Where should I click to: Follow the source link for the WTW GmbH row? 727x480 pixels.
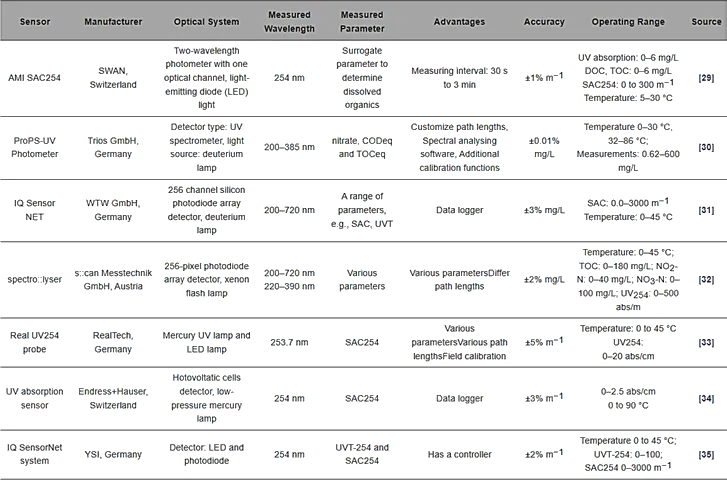(x=705, y=210)
